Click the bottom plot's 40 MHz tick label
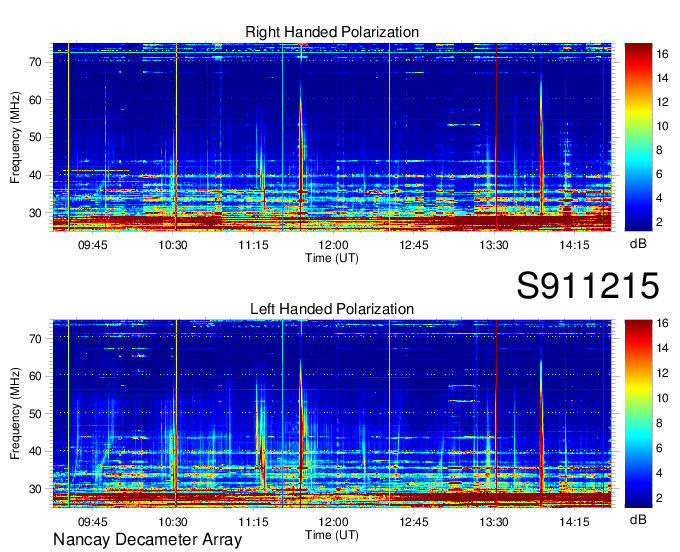The height and width of the screenshot is (552, 680). click(36, 451)
